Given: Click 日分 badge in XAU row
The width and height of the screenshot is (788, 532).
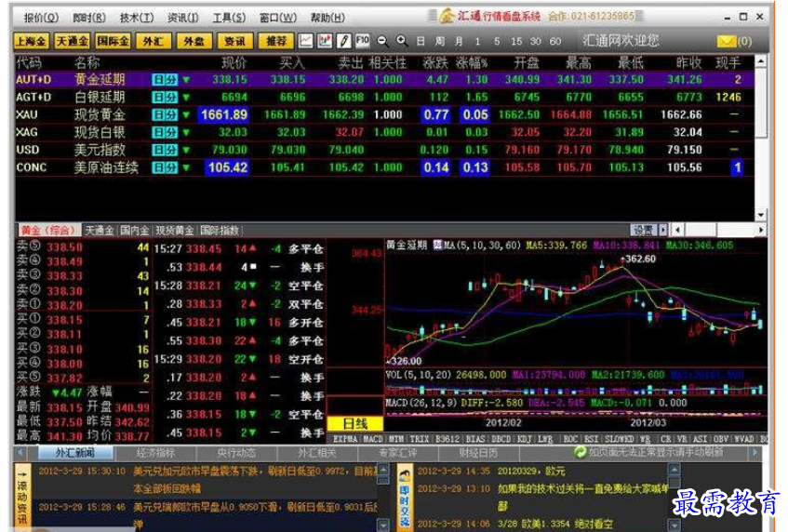Looking at the screenshot, I should click(165, 114).
